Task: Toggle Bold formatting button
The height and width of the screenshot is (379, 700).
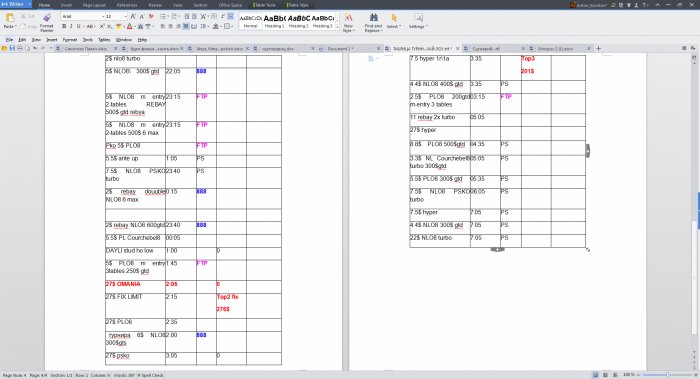Action: click(x=64, y=26)
